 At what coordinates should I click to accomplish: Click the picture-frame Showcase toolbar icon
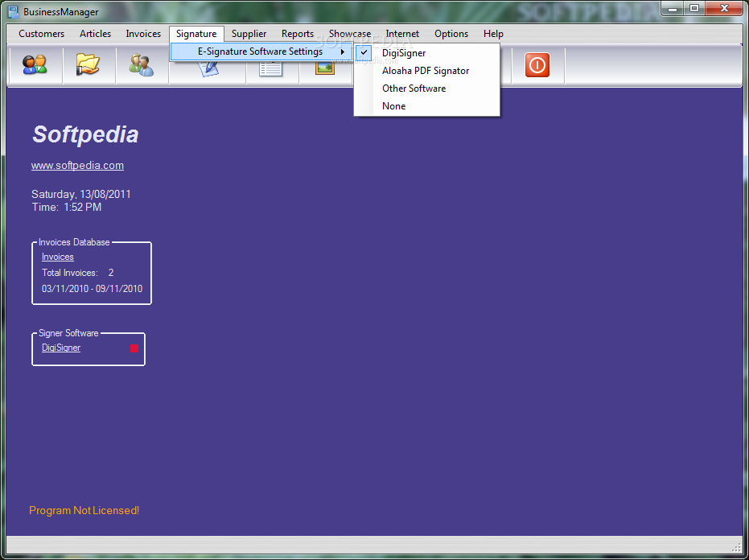pyautogui.click(x=325, y=68)
